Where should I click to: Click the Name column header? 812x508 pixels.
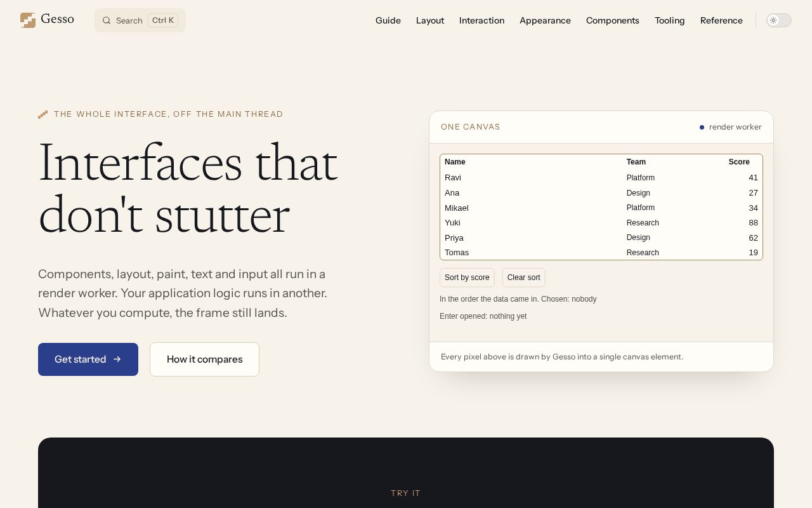[455, 162]
